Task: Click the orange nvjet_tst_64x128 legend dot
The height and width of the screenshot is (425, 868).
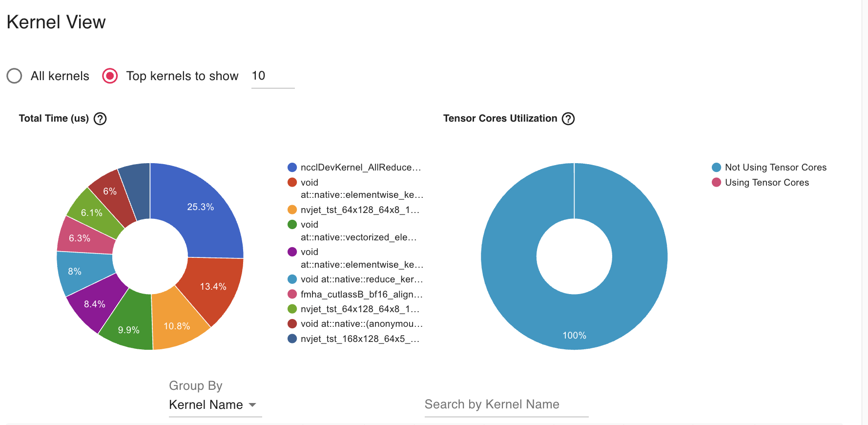Action: (292, 210)
